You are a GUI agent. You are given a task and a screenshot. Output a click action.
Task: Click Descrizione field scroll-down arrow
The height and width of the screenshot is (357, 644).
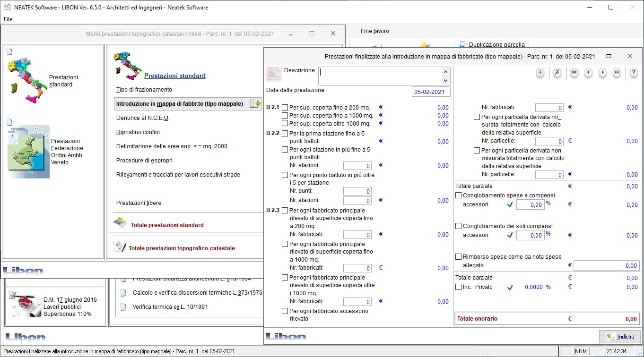445,80
